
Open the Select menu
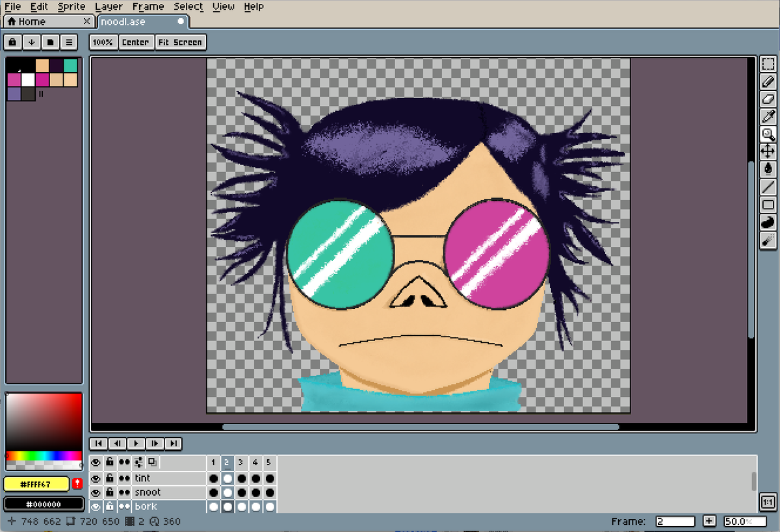(x=188, y=6)
